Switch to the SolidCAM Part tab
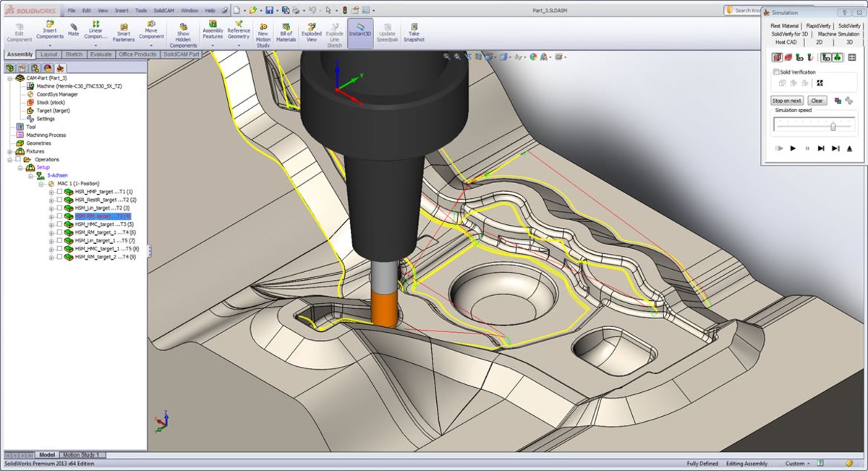868x471 pixels. click(x=182, y=54)
